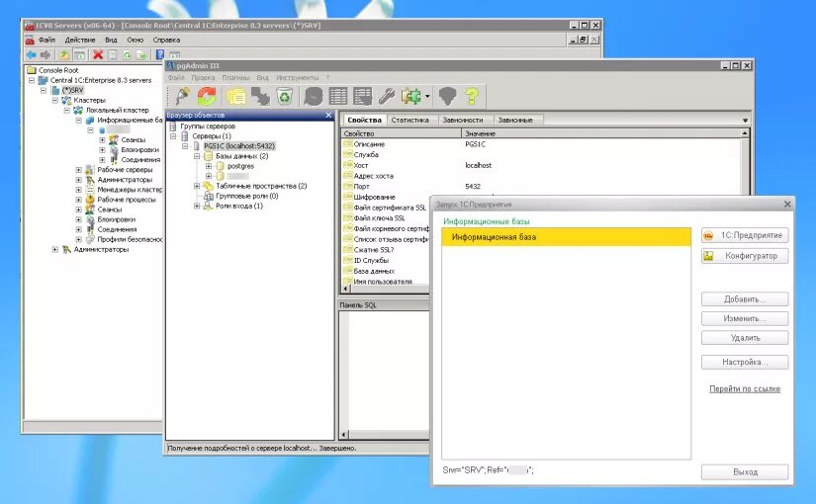Image resolution: width=816 pixels, height=504 pixels.
Task: Collapse the Базы данных (2) node
Action: [197, 156]
